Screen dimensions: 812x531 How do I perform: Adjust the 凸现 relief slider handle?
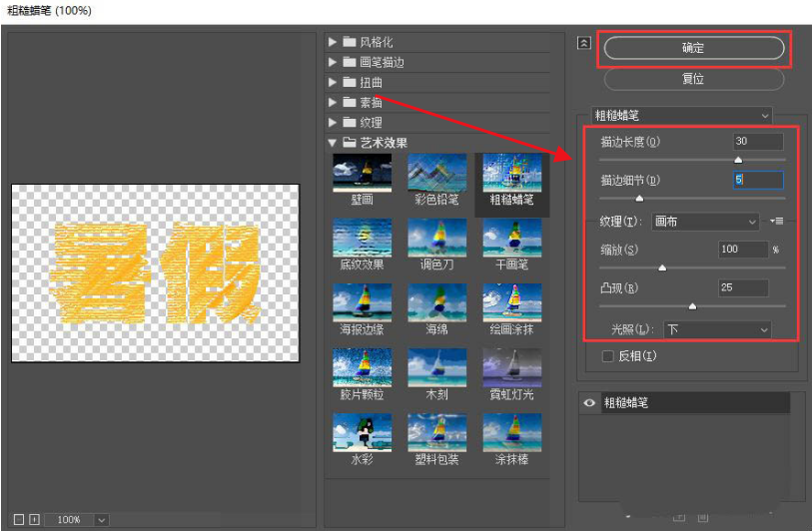(x=693, y=306)
